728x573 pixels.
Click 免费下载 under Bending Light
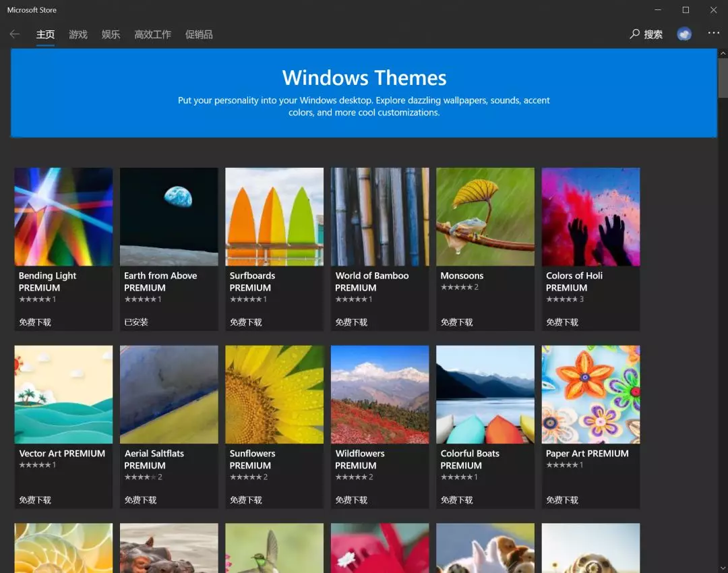click(35, 322)
